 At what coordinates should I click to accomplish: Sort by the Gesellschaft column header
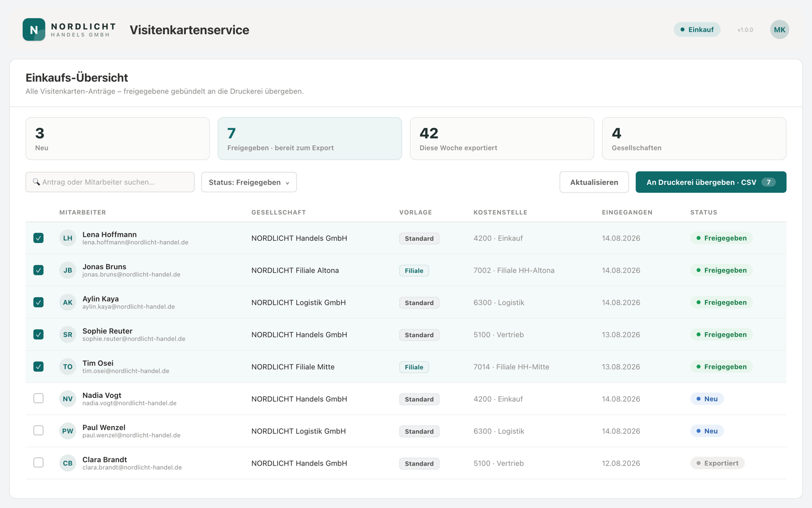coord(279,212)
